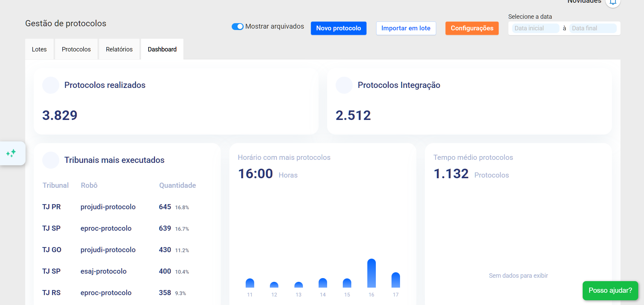Click the Robô column header
This screenshot has width=644, height=305.
pyautogui.click(x=89, y=185)
